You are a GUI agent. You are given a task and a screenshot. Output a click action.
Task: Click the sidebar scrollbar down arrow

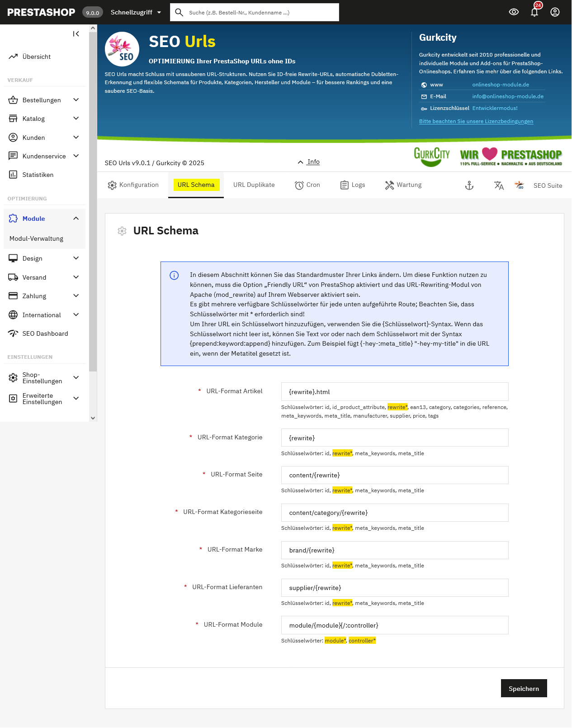coord(93,418)
